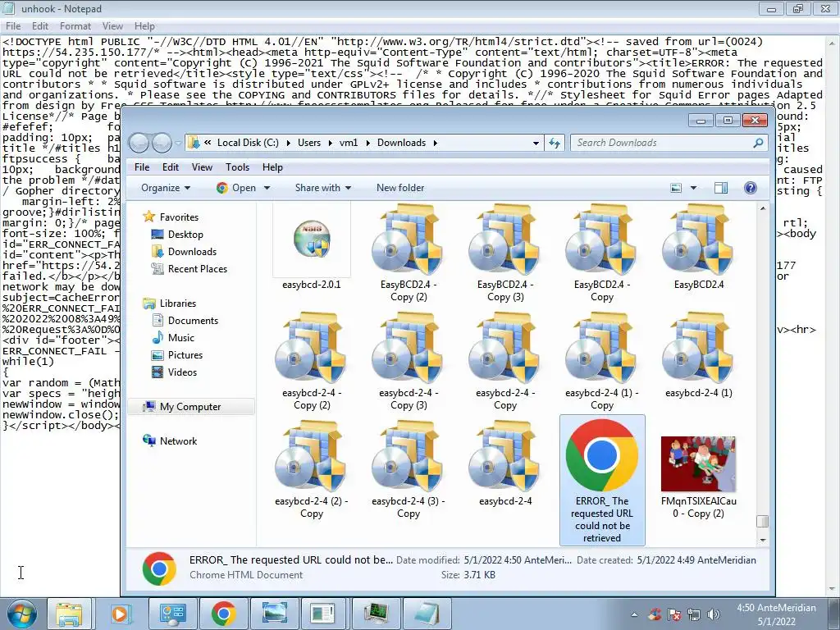840x630 pixels.
Task: Select the EasyBCD2.4 - Copy (2) file
Action: tap(409, 253)
